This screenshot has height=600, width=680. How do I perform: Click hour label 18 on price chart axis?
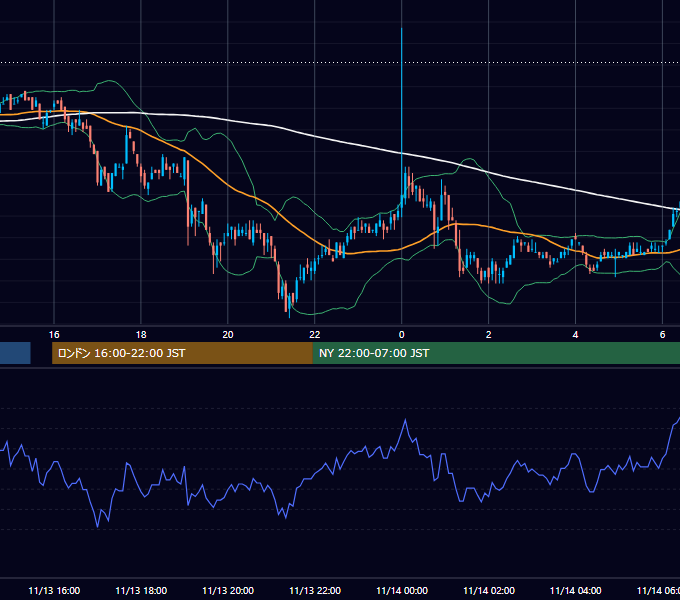[x=141, y=335]
